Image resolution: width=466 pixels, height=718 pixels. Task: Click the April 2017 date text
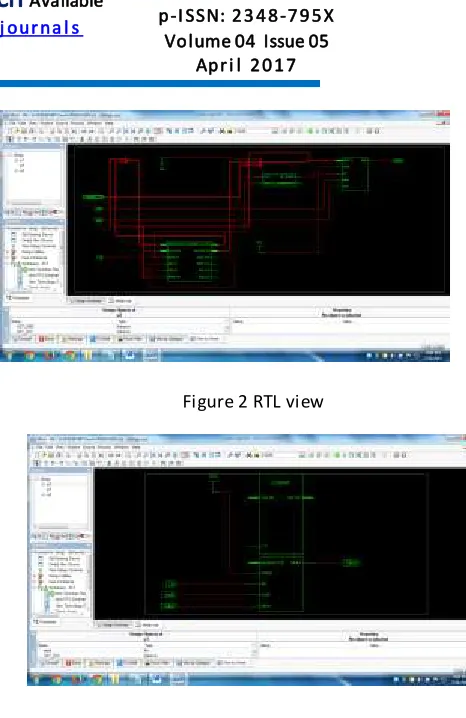click(x=246, y=65)
